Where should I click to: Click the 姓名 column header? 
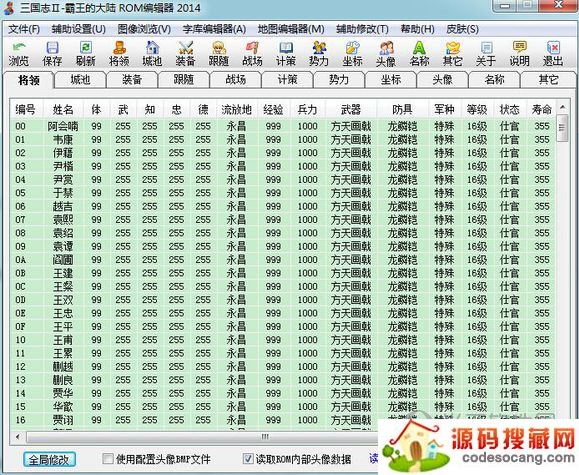click(x=63, y=109)
